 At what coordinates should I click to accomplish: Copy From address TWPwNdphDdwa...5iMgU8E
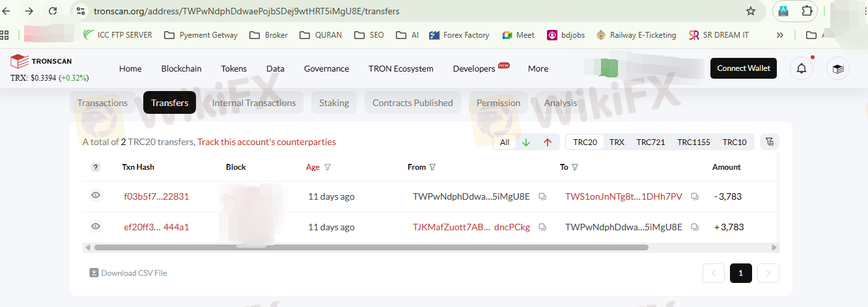tap(542, 196)
